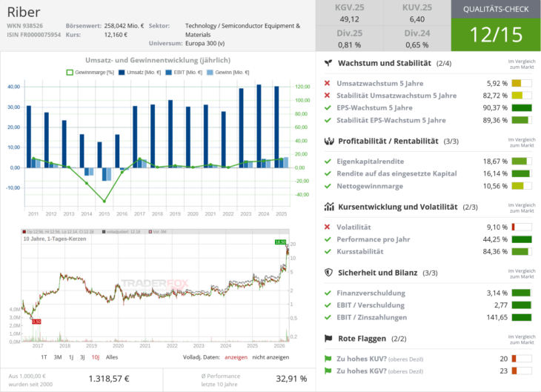This screenshot has height=392, width=541.
Task: Click the Eigenkapitalrendite label
Action: click(x=371, y=161)
